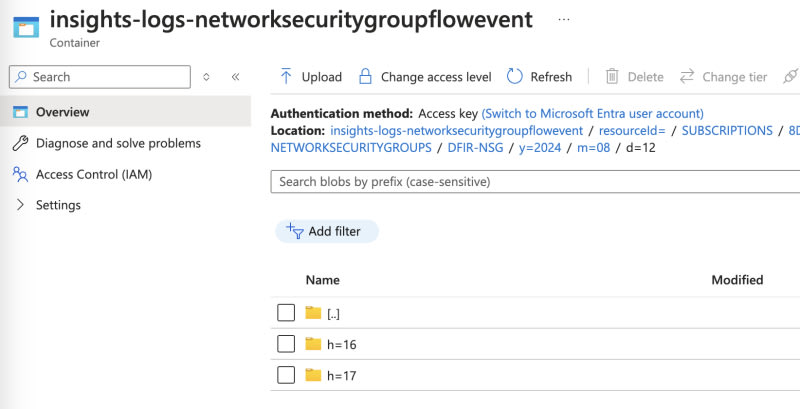
Task: Check the box for folder h=16
Action: pyautogui.click(x=286, y=344)
